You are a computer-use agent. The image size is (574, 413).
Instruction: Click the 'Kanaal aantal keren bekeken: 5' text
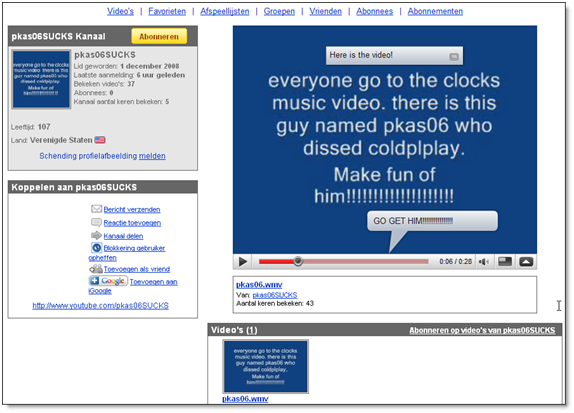(x=122, y=101)
